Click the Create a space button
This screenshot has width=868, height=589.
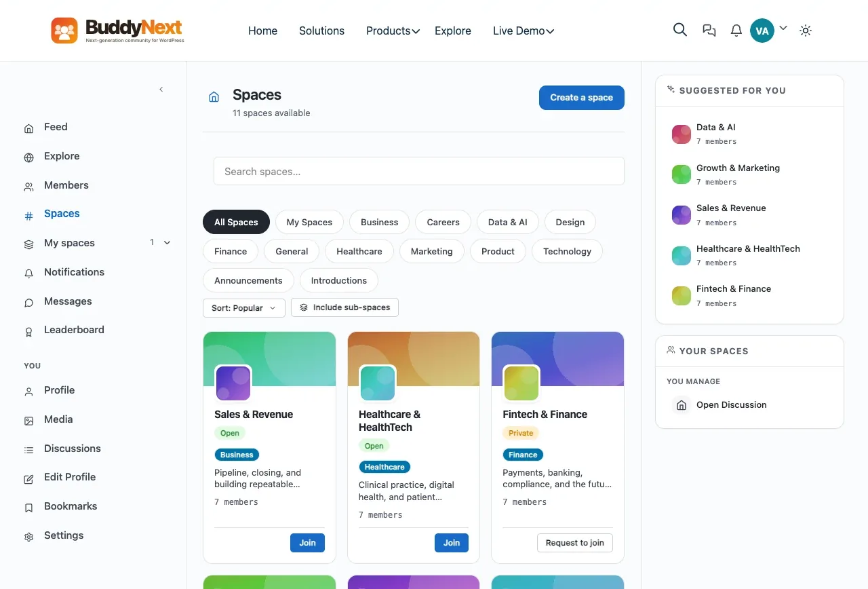tap(582, 98)
